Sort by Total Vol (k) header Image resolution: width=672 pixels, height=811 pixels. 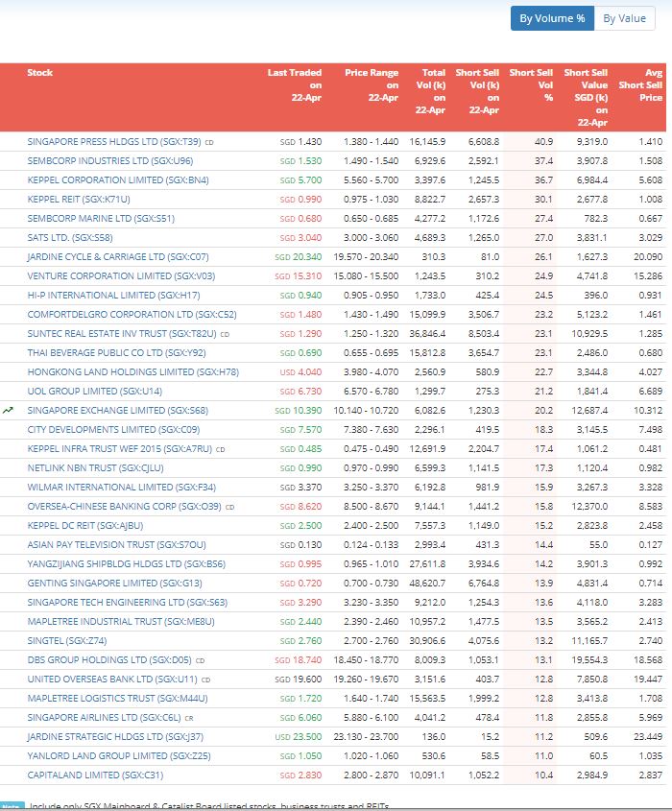[430, 91]
